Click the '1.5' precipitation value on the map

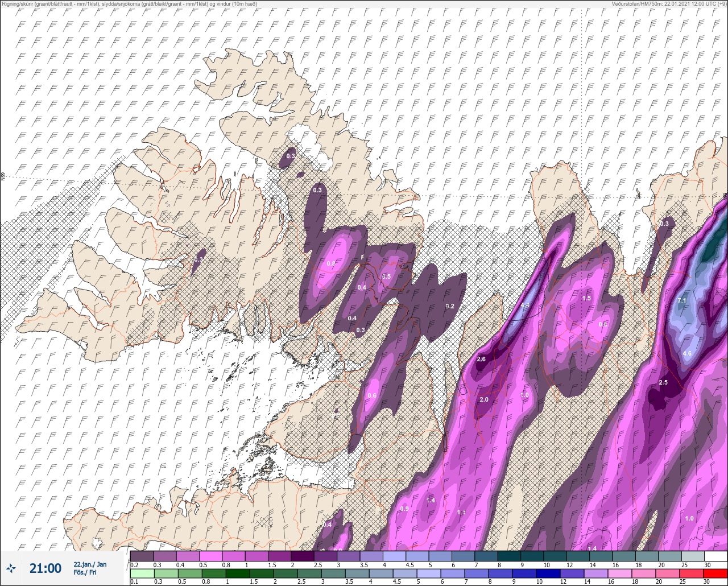click(x=586, y=298)
